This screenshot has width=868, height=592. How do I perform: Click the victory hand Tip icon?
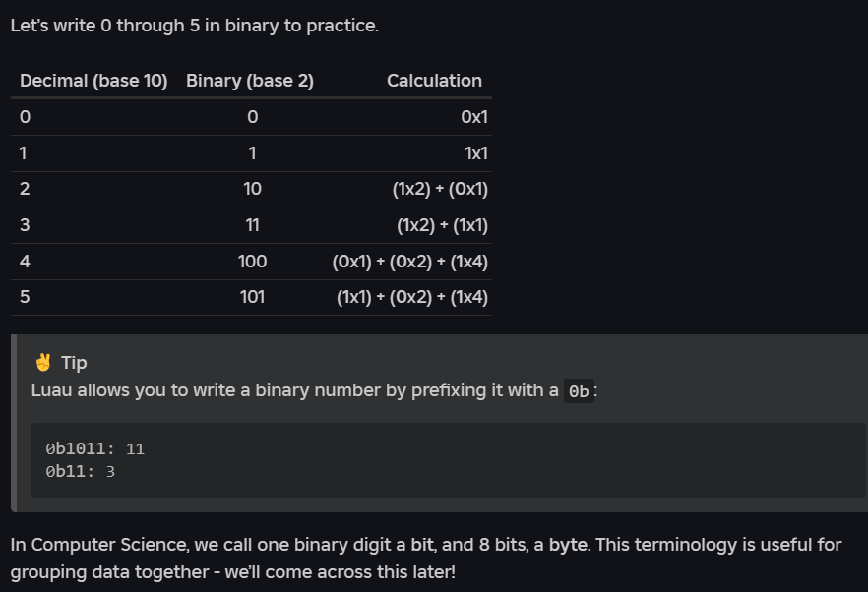42,362
